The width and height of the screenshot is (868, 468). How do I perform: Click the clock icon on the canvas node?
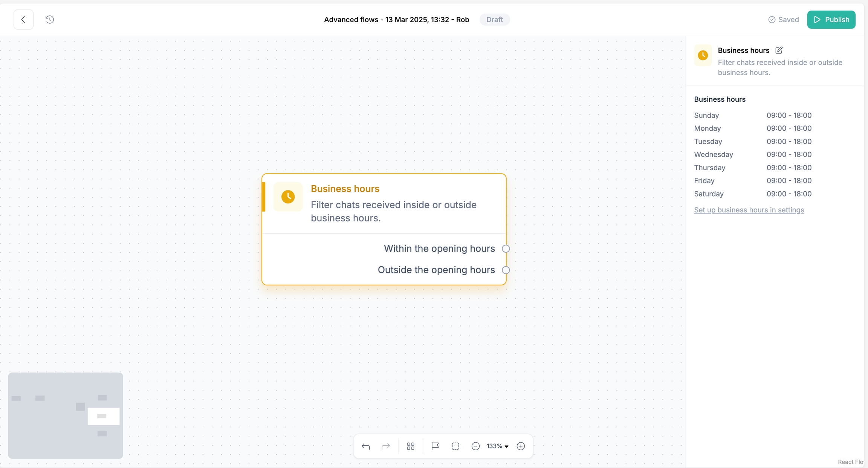(288, 197)
